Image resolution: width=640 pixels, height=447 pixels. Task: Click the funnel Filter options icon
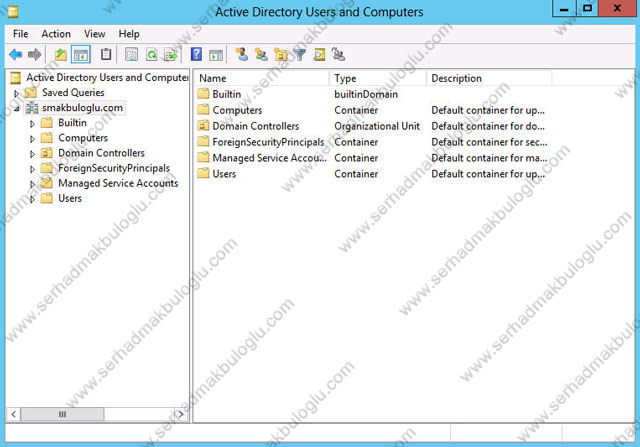300,54
